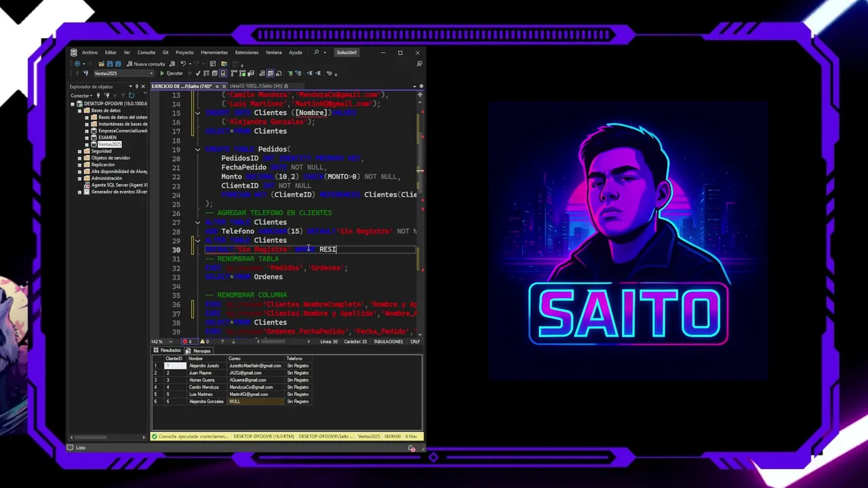The width and height of the screenshot is (868, 488).
Task: Open the Ayuda menu
Action: (296, 52)
